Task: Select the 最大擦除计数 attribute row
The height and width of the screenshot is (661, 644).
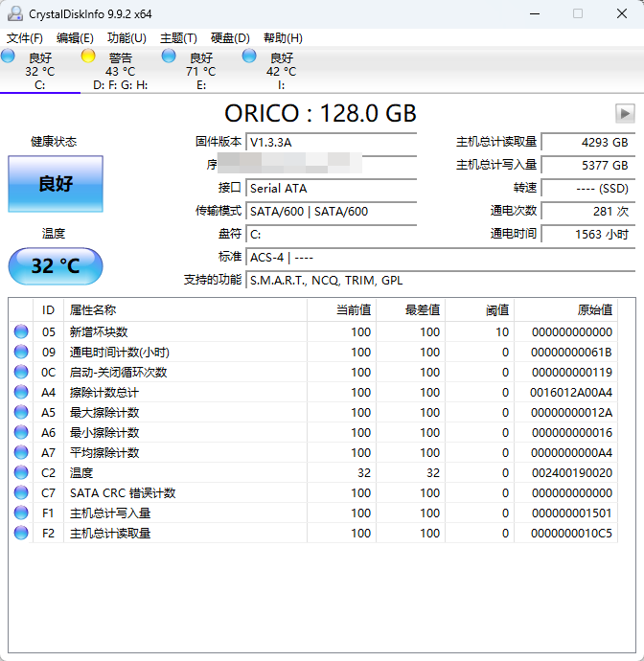Action: pyautogui.click(x=313, y=412)
